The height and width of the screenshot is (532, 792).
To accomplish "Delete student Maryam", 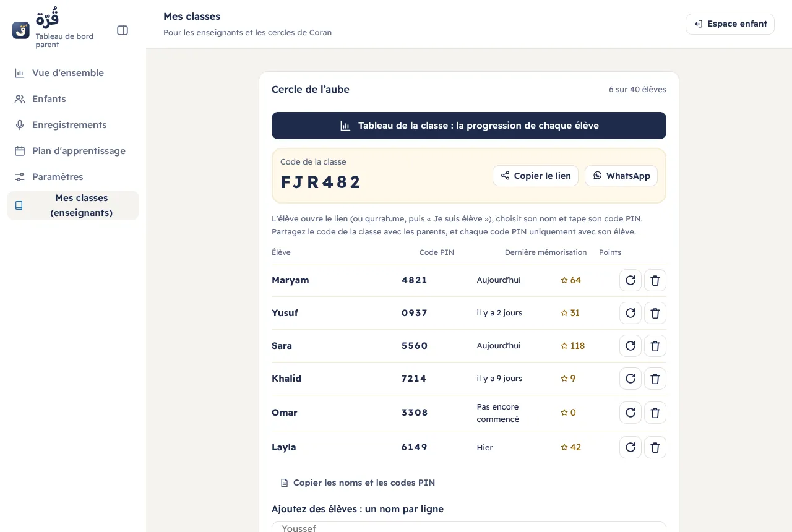I will (x=655, y=280).
